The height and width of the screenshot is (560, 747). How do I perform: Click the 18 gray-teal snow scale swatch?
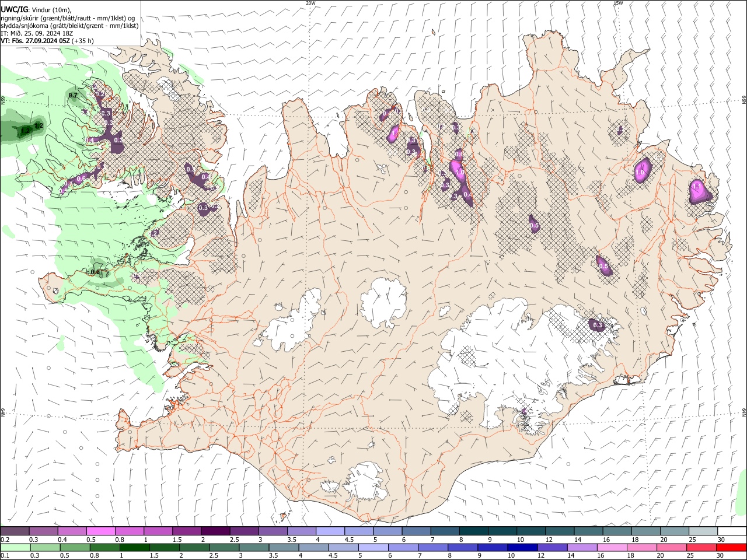tap(645, 531)
